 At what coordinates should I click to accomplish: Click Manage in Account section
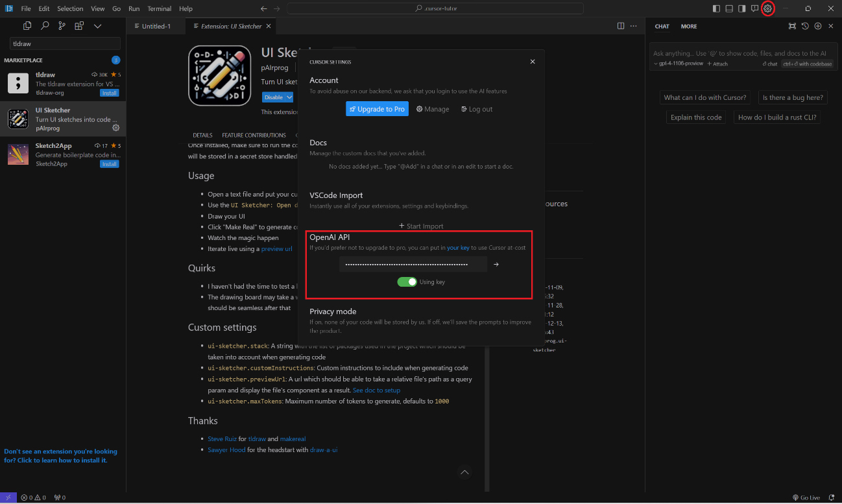pyautogui.click(x=433, y=109)
